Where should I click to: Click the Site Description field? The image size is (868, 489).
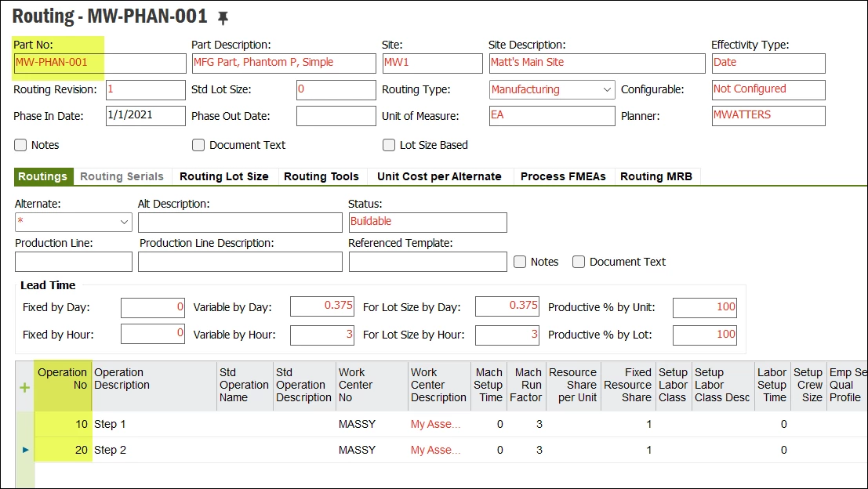(597, 63)
